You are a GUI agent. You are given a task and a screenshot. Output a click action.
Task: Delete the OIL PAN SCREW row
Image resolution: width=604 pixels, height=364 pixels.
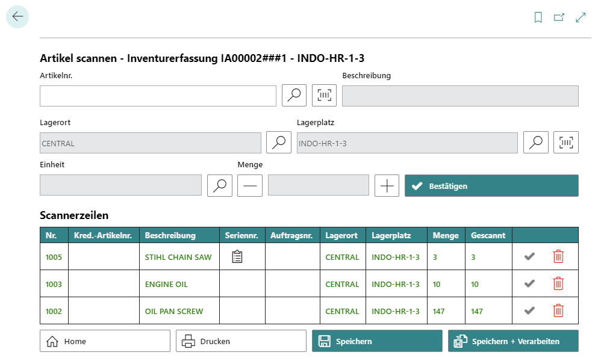click(558, 310)
